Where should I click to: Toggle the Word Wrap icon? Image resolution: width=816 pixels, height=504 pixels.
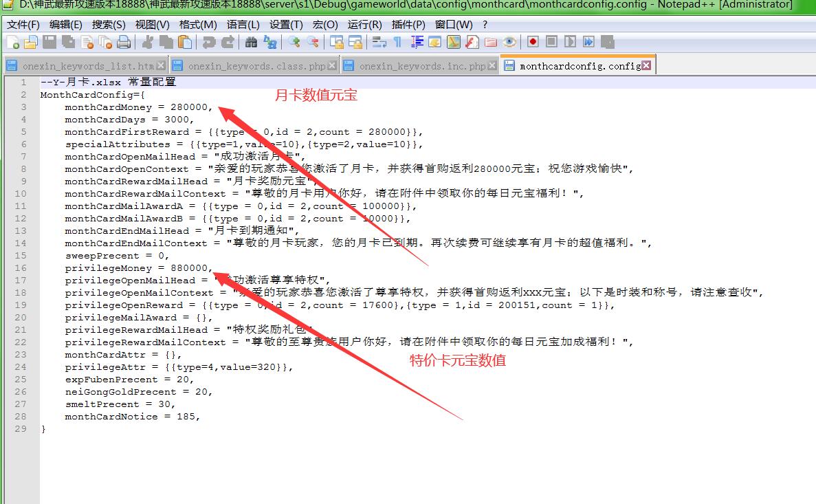point(379,42)
